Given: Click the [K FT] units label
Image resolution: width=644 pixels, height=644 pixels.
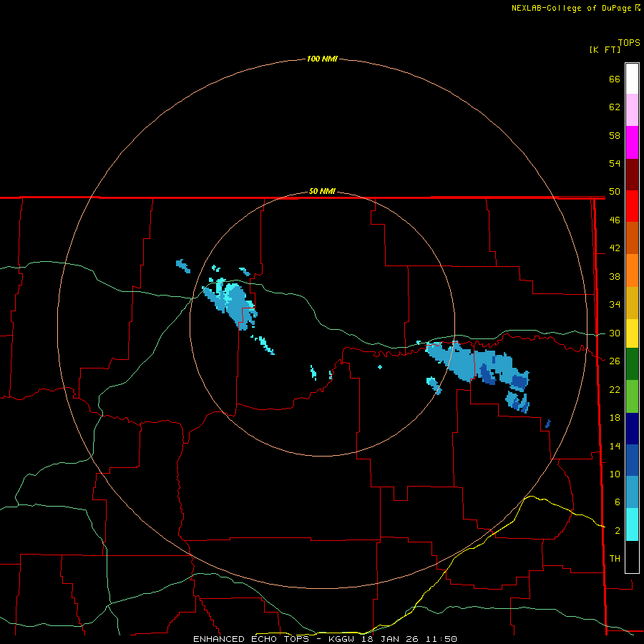Looking at the screenshot, I should click(605, 49).
